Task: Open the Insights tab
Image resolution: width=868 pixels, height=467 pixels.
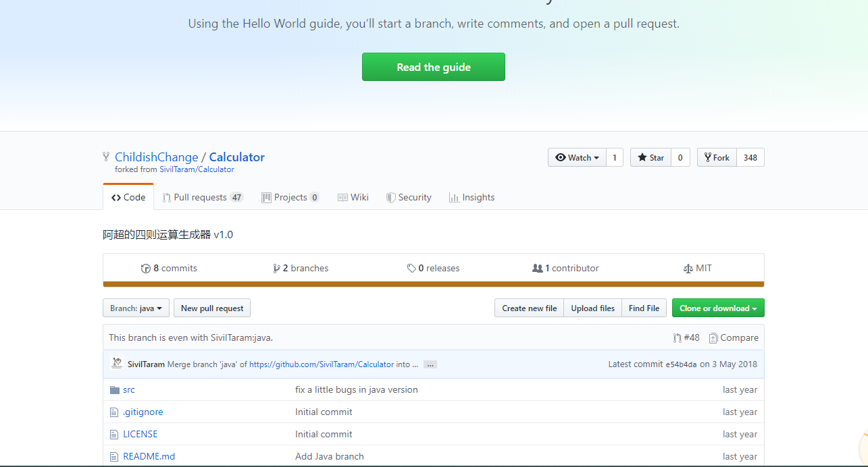Action: (471, 197)
